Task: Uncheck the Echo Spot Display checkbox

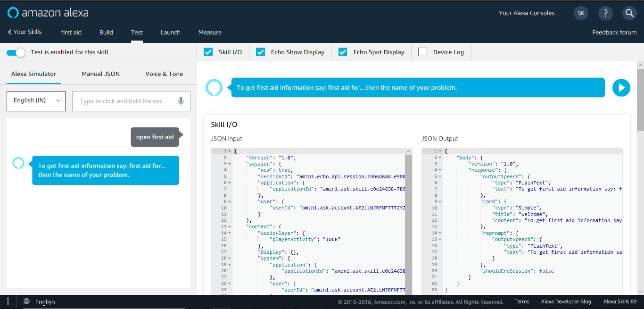Action: point(343,52)
